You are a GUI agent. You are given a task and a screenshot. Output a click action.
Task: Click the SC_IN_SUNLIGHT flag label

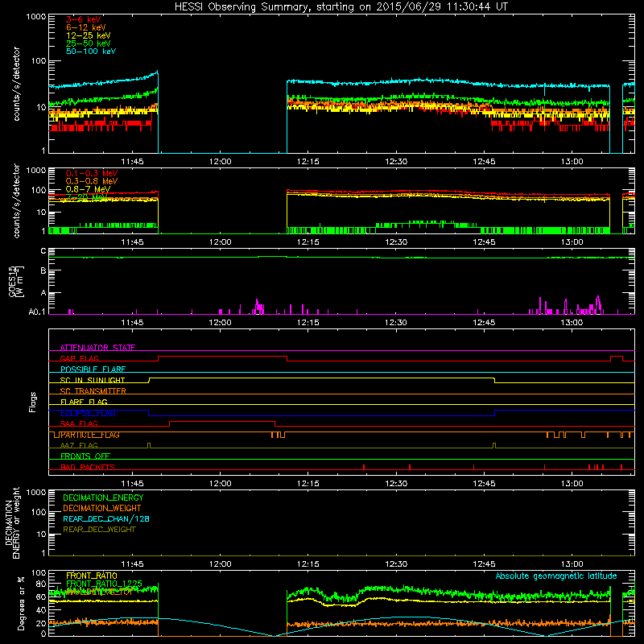93,380
